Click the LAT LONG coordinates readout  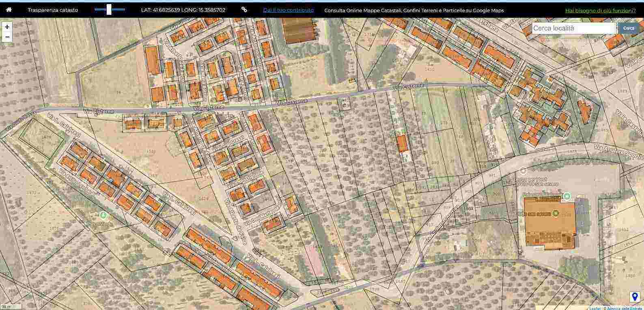[183, 10]
